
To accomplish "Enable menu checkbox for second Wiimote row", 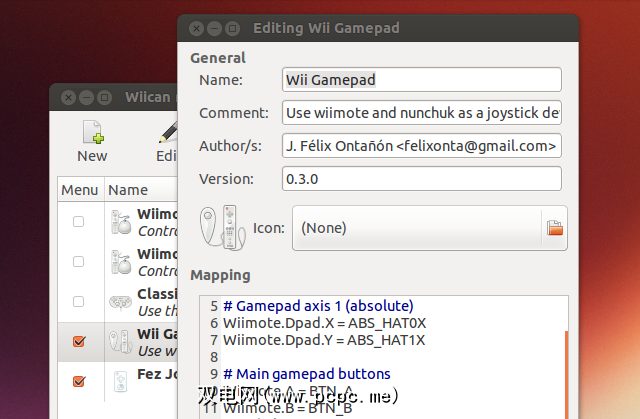I will click(x=78, y=262).
